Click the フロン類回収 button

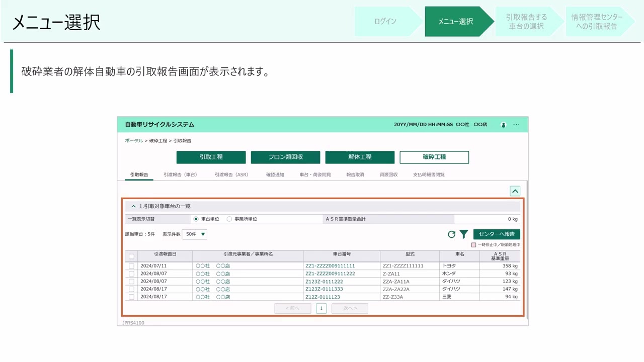[285, 157]
